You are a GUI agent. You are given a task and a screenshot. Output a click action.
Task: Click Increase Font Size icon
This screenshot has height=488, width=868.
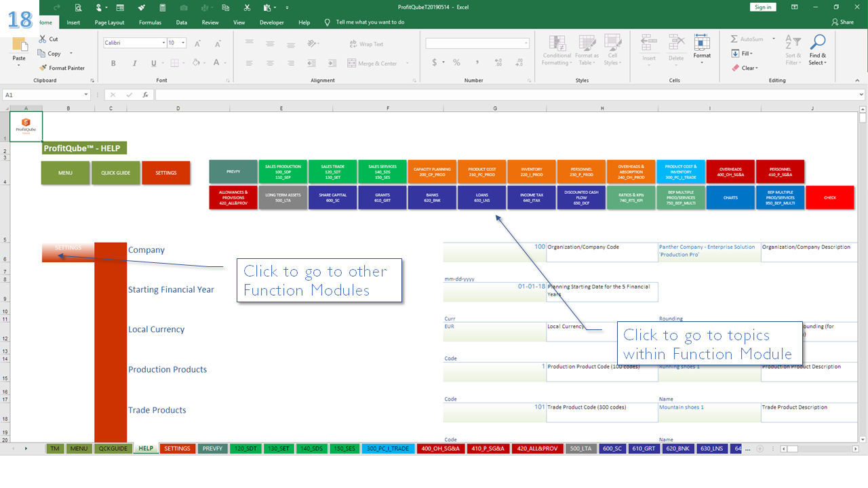point(198,43)
